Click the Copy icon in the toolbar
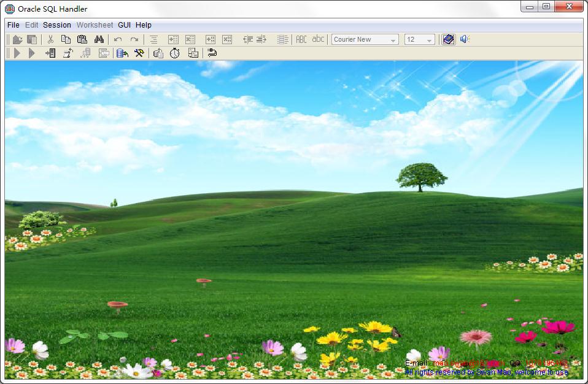This screenshot has width=588, height=384. [x=67, y=39]
